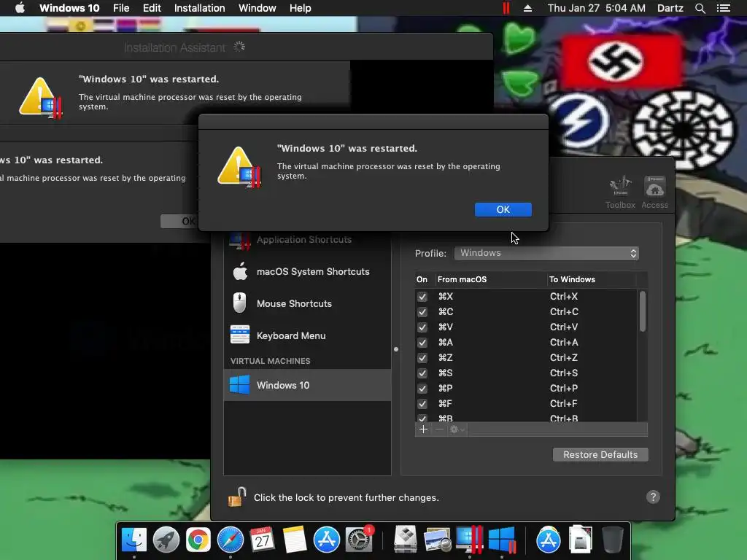The height and width of the screenshot is (560, 747).
Task: Toggle the ⌘B to Ctrl+B shortcut checkbox
Action: [422, 419]
